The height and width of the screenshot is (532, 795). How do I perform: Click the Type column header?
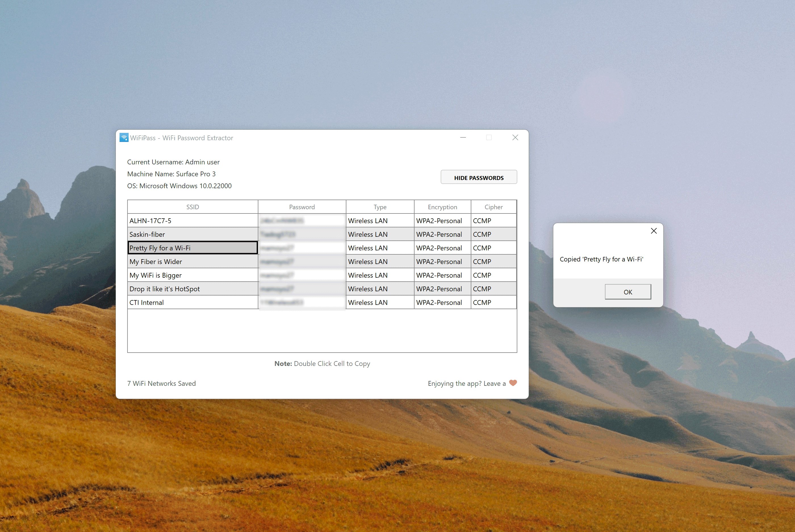coord(380,207)
